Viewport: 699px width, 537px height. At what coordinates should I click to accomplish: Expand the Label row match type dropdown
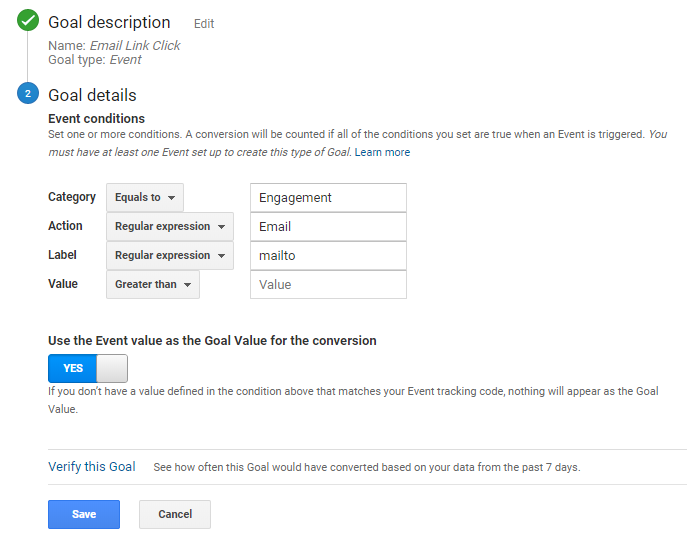[x=169, y=256]
